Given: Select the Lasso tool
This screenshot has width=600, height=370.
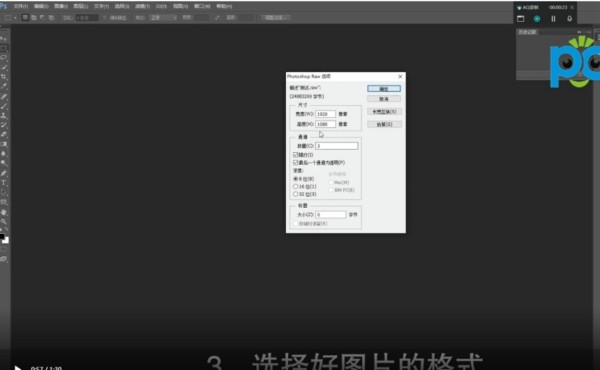Looking at the screenshot, I should [4, 57].
